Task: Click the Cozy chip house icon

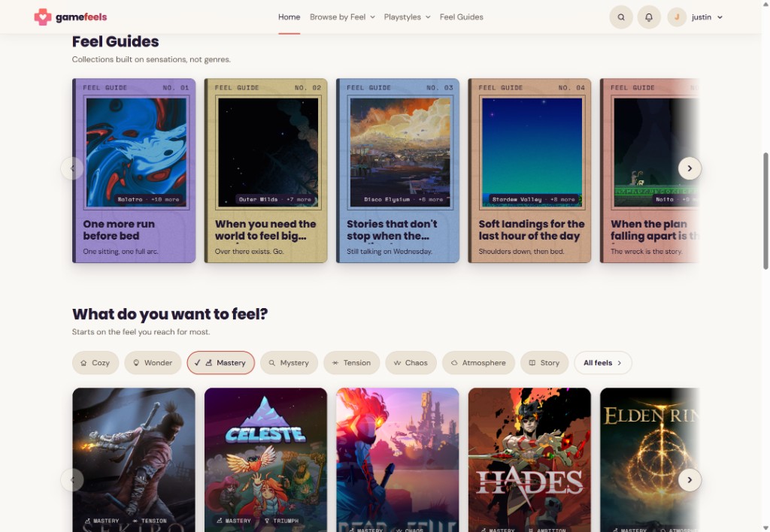Action: 83,363
